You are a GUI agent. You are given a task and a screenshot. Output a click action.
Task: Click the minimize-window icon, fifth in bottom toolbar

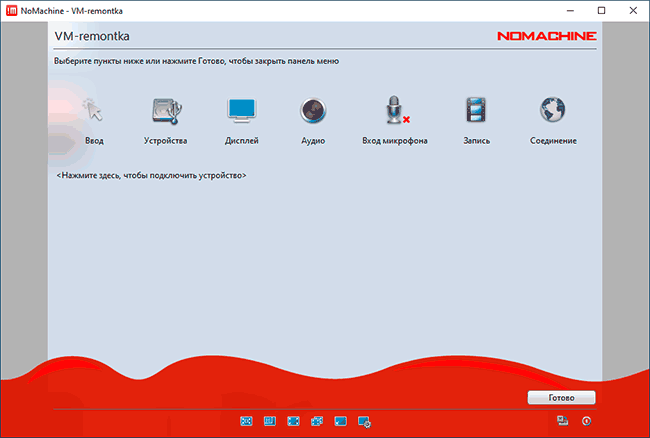pyautogui.click(x=341, y=421)
